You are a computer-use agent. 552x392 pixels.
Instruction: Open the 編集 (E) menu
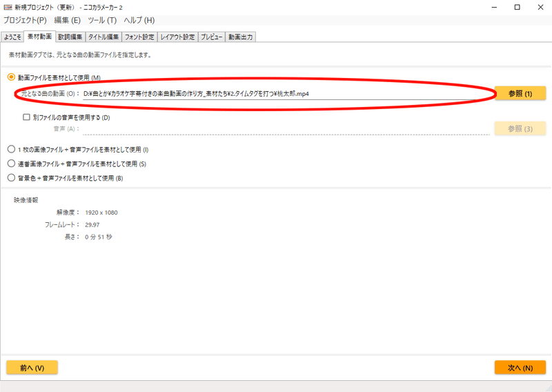67,20
